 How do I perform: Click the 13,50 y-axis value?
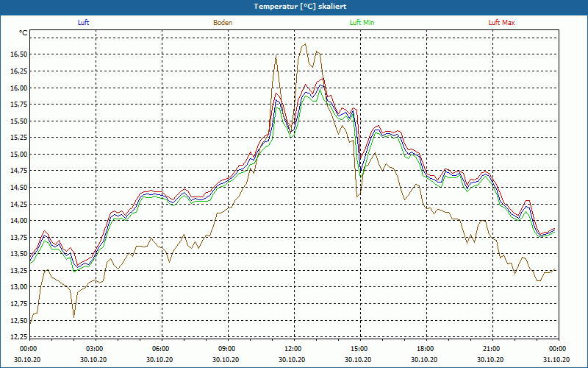(19, 254)
